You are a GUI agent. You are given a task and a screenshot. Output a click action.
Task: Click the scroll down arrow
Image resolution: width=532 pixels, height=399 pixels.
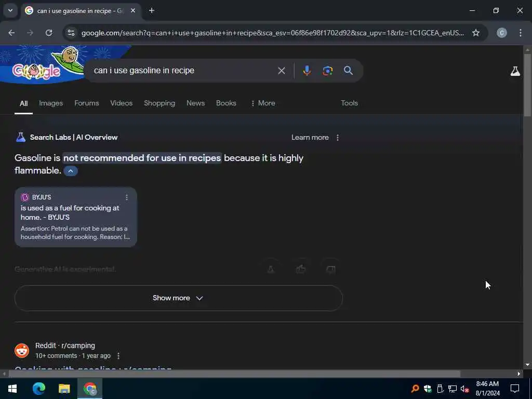pyautogui.click(x=527, y=365)
